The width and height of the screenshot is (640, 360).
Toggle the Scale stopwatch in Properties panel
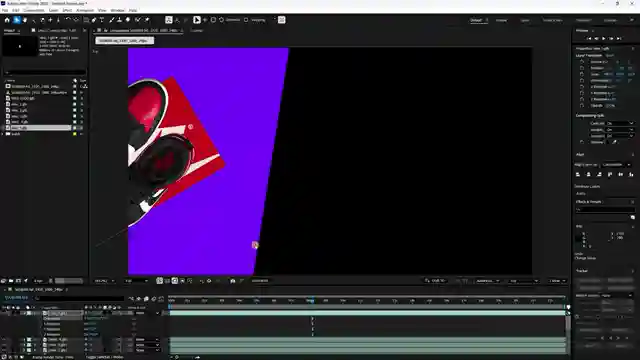[x=582, y=74]
